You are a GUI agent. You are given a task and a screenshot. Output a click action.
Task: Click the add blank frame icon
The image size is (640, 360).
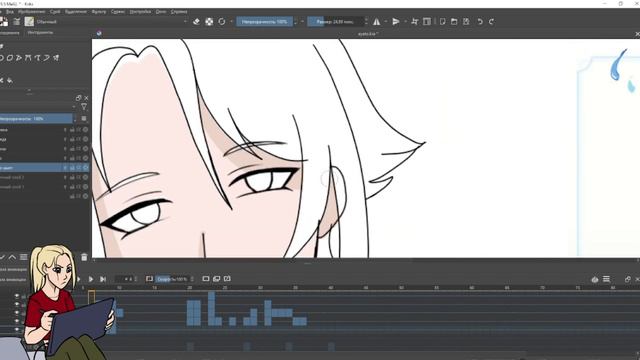[x=206, y=279]
